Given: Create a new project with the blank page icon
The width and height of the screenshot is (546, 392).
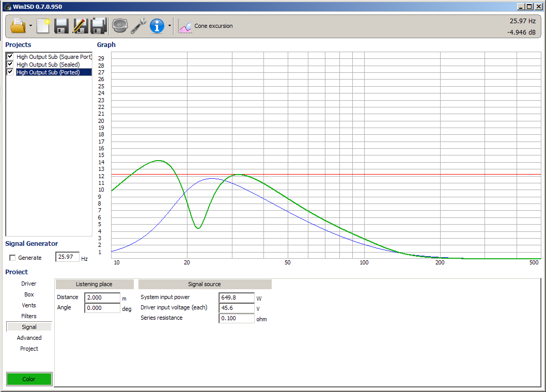Looking at the screenshot, I should pos(43,26).
